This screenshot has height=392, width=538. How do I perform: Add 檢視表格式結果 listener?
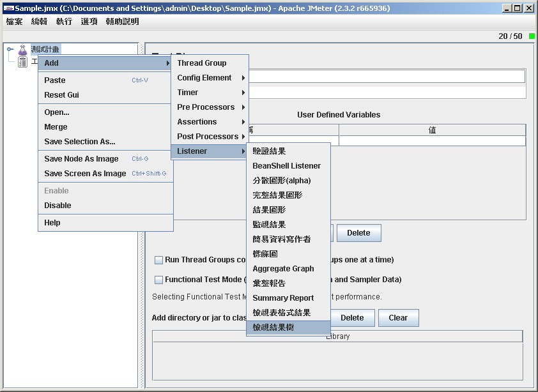point(289,313)
